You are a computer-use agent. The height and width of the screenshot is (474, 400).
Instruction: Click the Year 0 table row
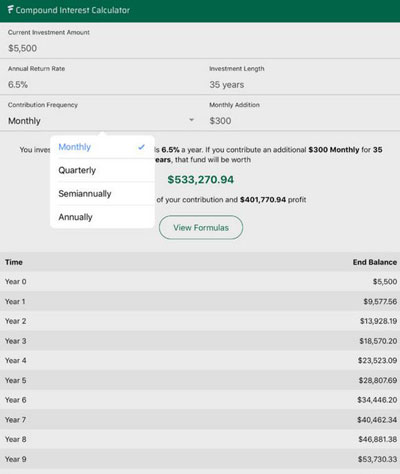coord(200,282)
